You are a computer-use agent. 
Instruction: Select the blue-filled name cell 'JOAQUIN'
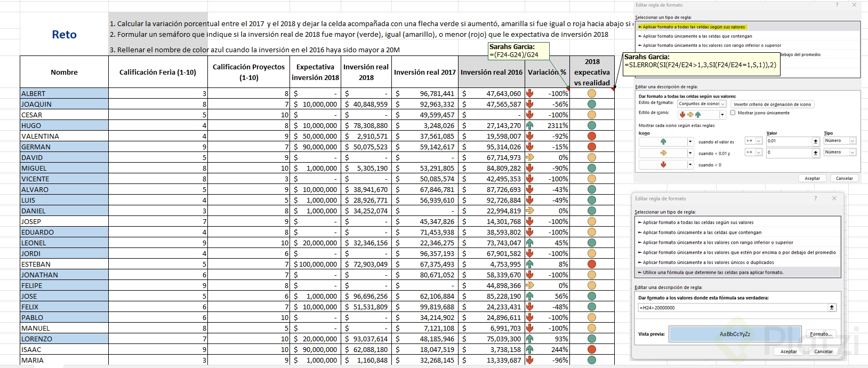(x=64, y=104)
